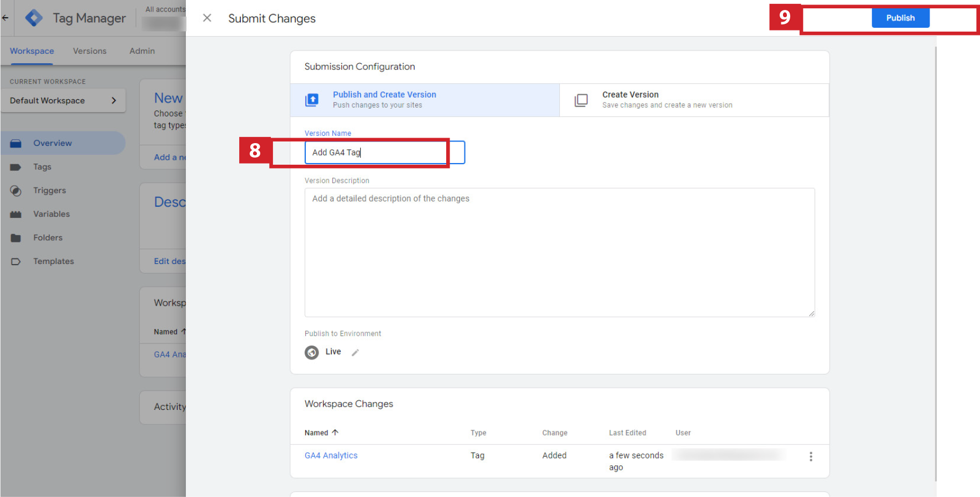This screenshot has width=980, height=497.
Task: Click the Edit description link behind panel
Action: point(170,261)
